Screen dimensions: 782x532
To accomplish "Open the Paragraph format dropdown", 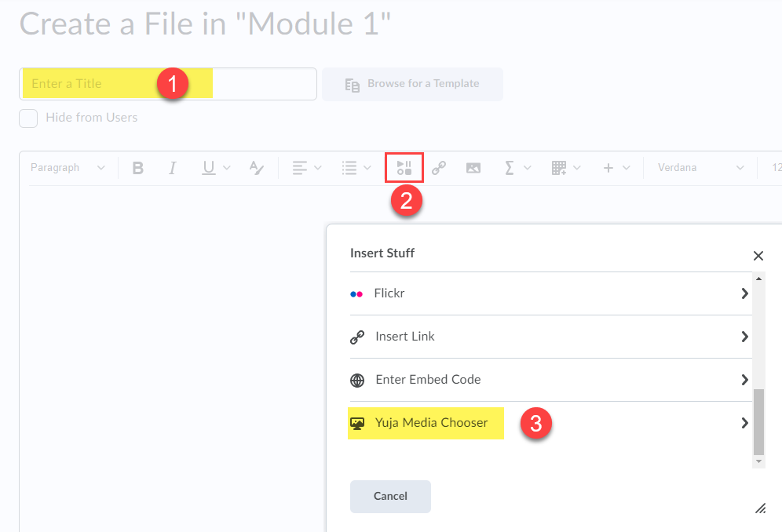I will click(68, 168).
